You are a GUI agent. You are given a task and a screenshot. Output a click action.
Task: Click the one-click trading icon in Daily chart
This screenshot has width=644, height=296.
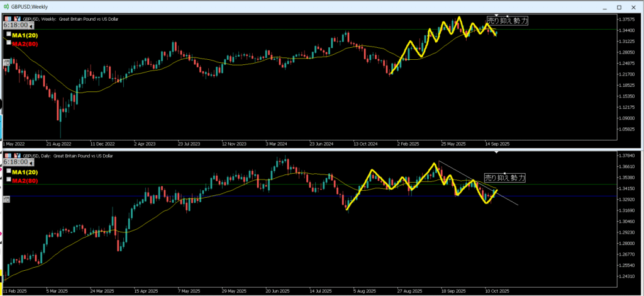coord(8,155)
